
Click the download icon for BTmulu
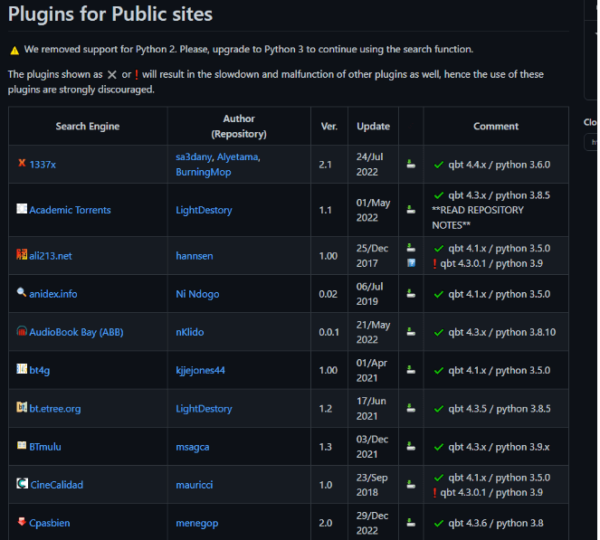tap(411, 446)
